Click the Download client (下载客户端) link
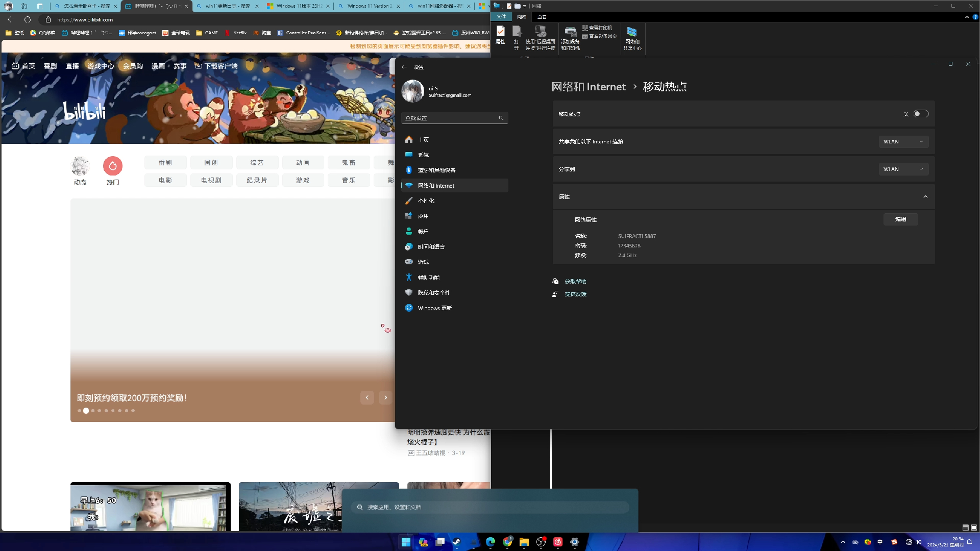 [216, 66]
